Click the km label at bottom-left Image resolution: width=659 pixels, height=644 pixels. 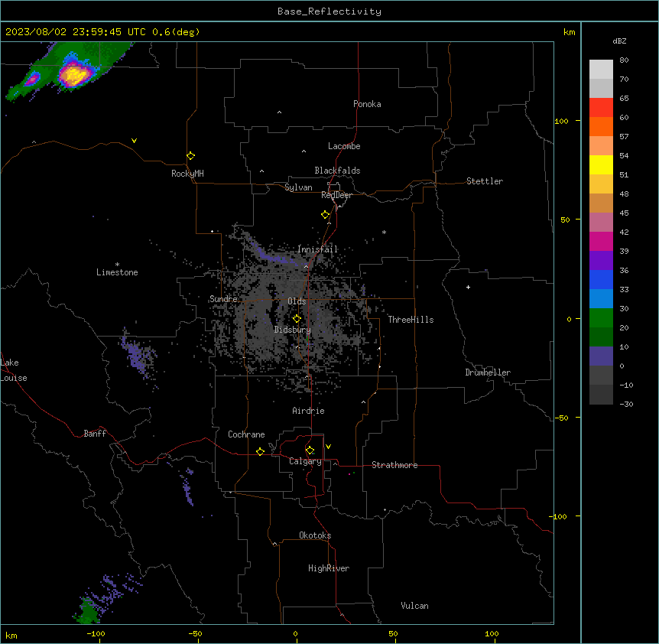11,635
